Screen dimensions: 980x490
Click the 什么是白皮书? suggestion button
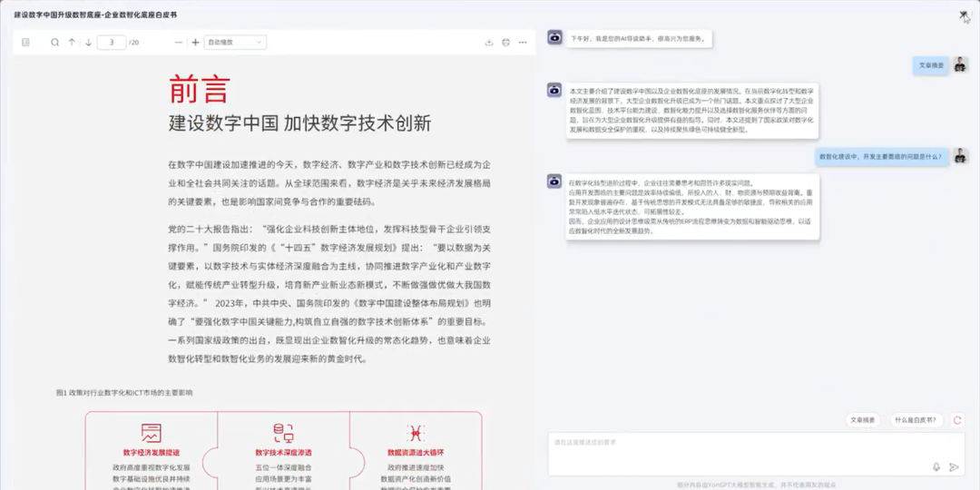point(915,420)
